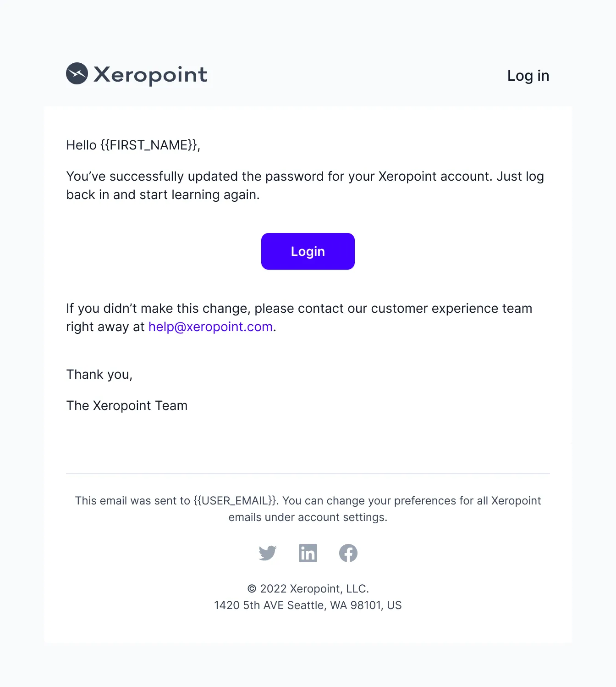Click the round Xeropoint logo icon
616x687 pixels.
[77, 73]
